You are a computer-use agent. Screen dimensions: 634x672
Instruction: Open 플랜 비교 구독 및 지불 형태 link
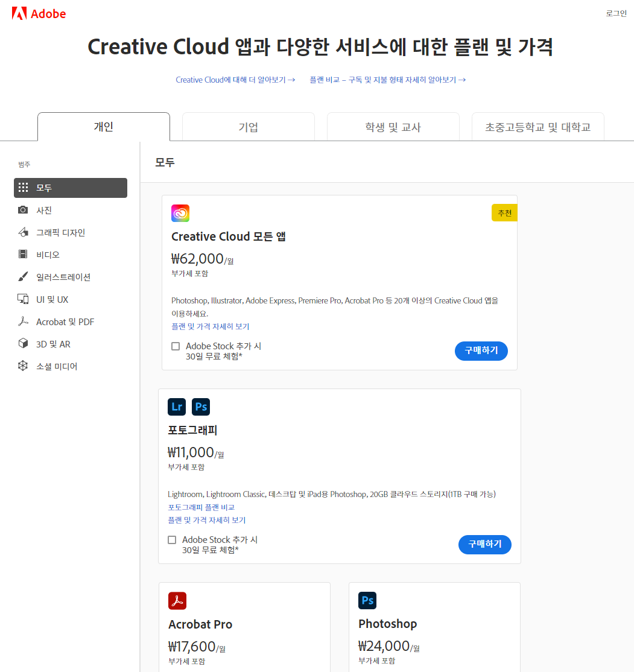click(x=388, y=80)
